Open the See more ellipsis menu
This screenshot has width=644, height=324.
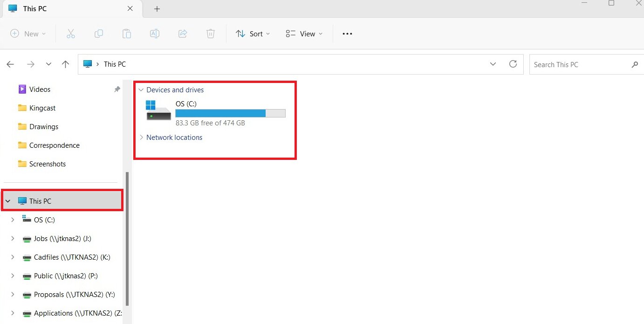[347, 33]
